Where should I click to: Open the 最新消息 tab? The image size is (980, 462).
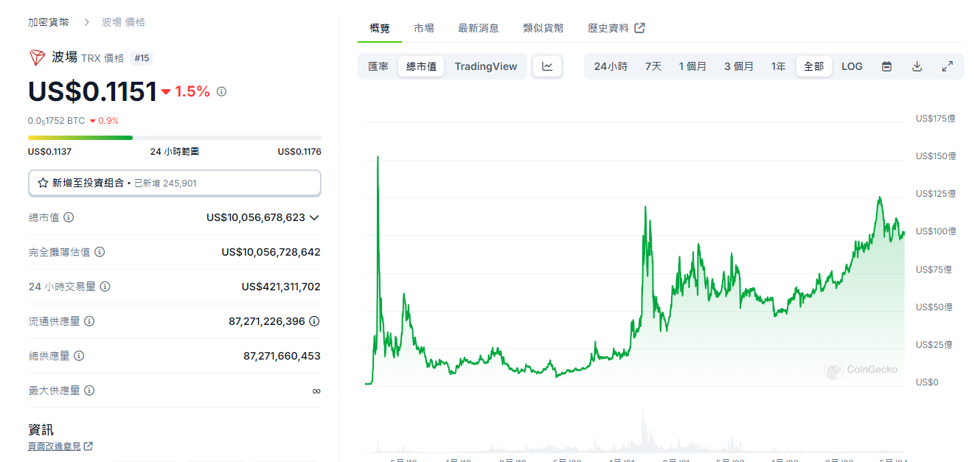coord(479,28)
